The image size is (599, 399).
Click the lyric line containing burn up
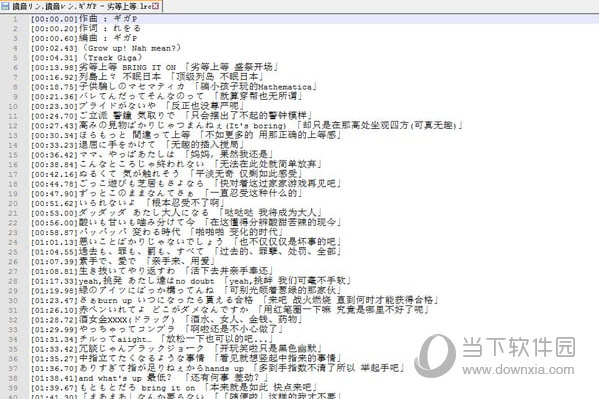pos(235,300)
